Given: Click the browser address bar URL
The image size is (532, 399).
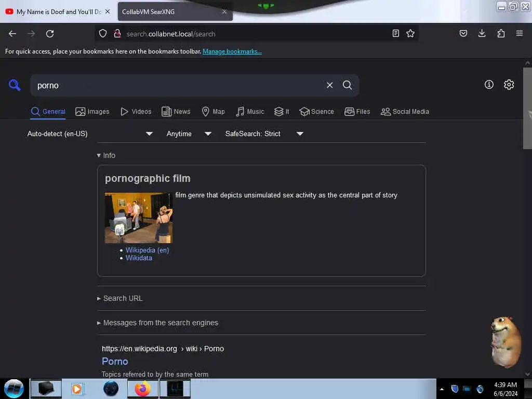Looking at the screenshot, I should (x=171, y=34).
